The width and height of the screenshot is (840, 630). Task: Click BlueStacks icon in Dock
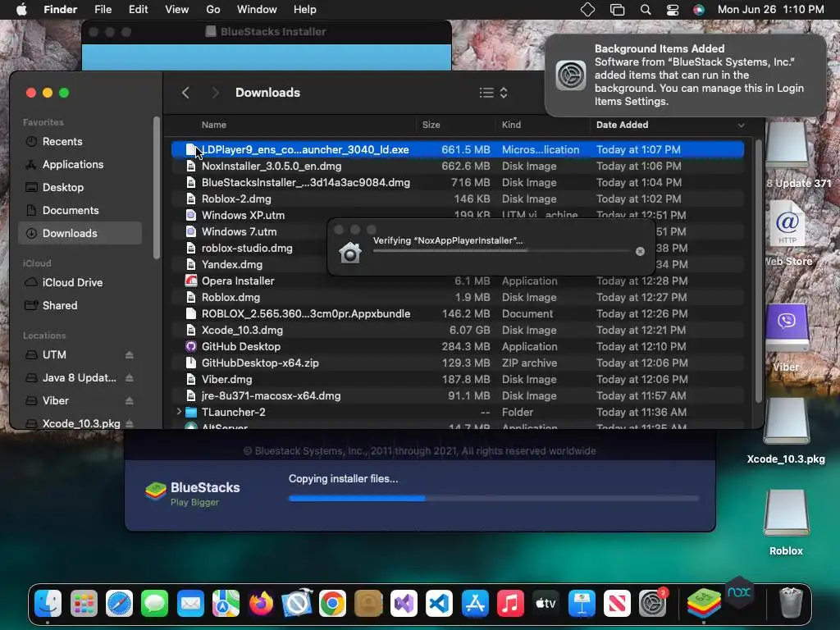[x=703, y=604]
